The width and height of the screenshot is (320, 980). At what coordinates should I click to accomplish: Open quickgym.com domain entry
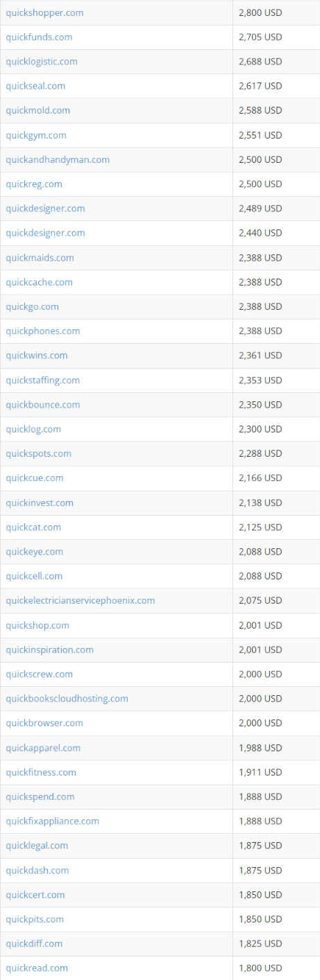tap(36, 135)
